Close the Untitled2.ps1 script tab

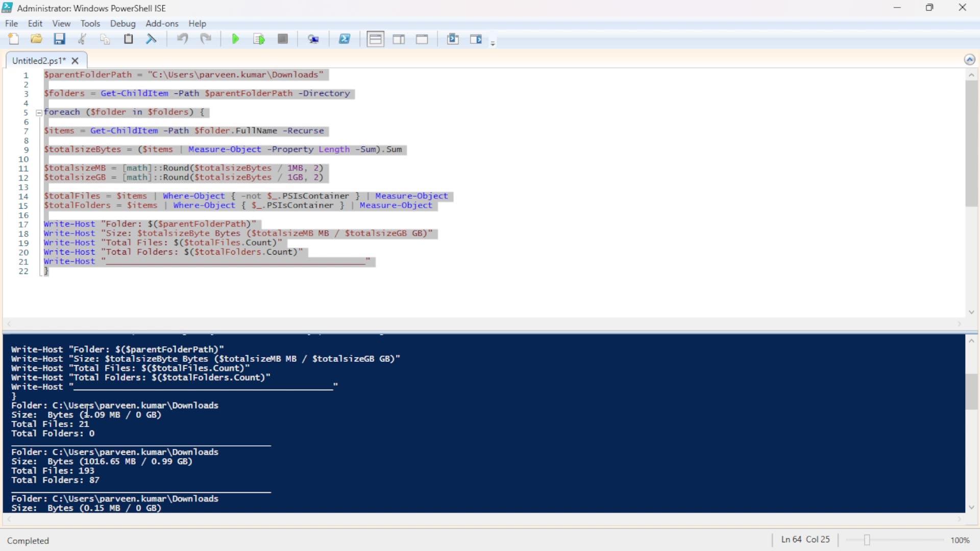pos(75,60)
